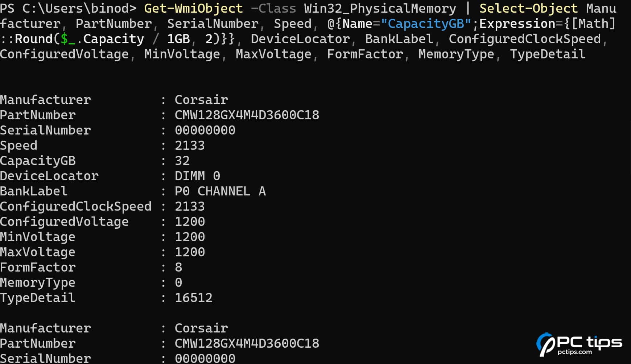This screenshot has width=631, height=364.
Task: Click the CapacityGB value 32
Action: (x=182, y=161)
